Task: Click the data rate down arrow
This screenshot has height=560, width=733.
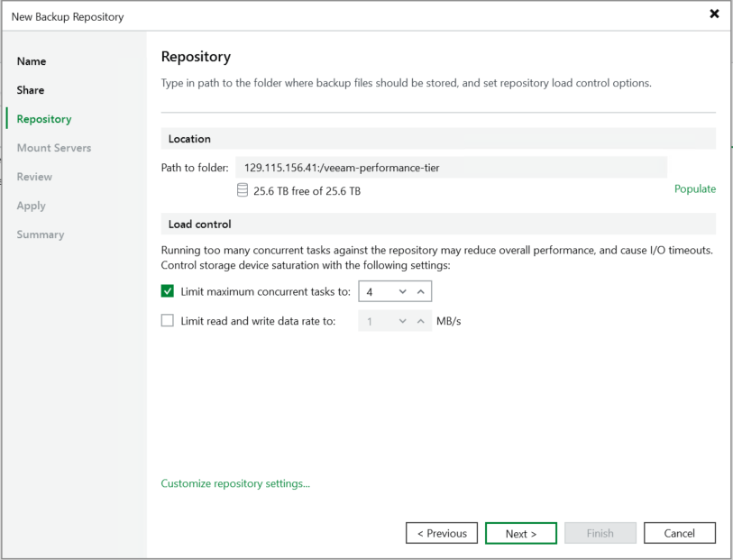Action: [402, 321]
